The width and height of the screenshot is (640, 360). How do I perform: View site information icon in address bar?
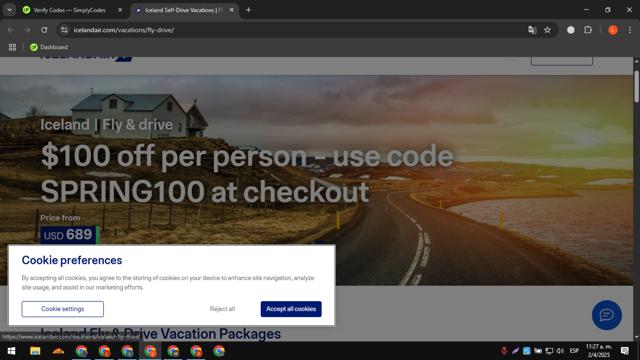(64, 30)
